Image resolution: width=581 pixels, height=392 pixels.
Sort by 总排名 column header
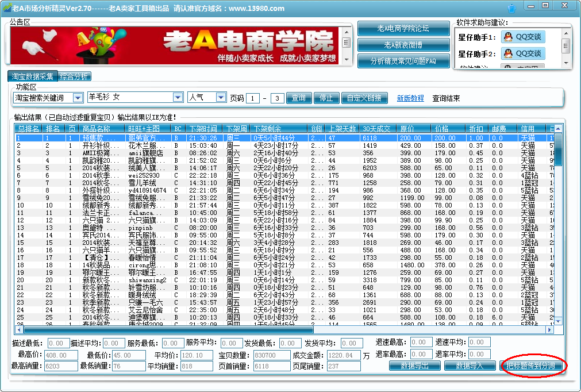click(29, 129)
